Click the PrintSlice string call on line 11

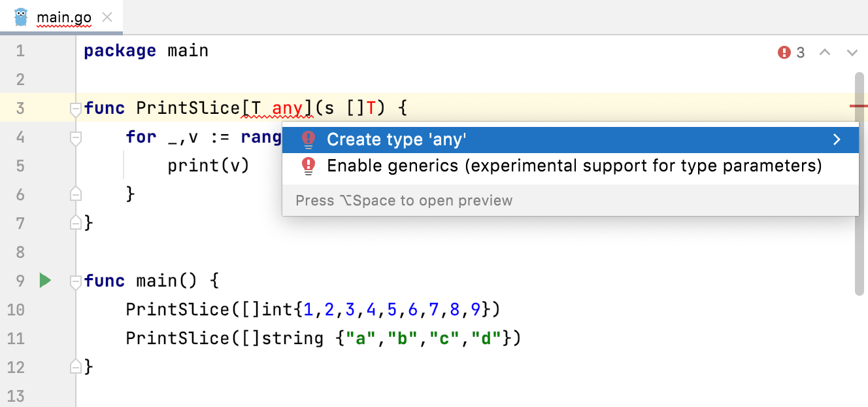(324, 338)
